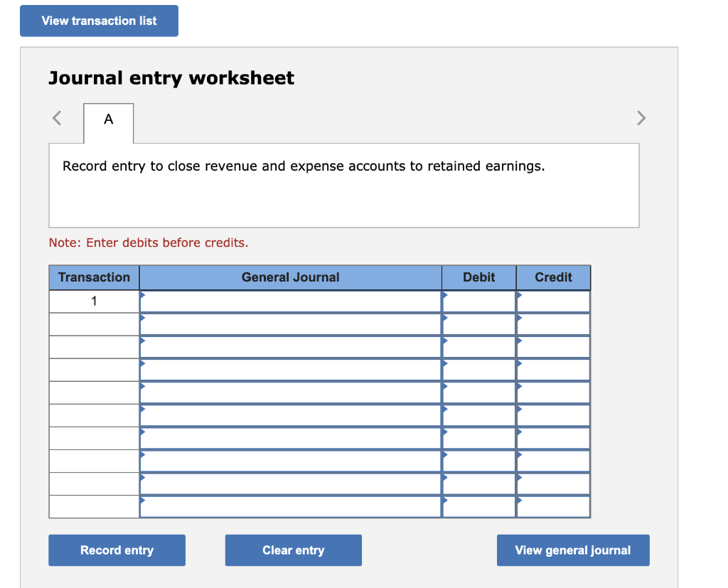Click Credit cell in seventh row

tap(553, 438)
